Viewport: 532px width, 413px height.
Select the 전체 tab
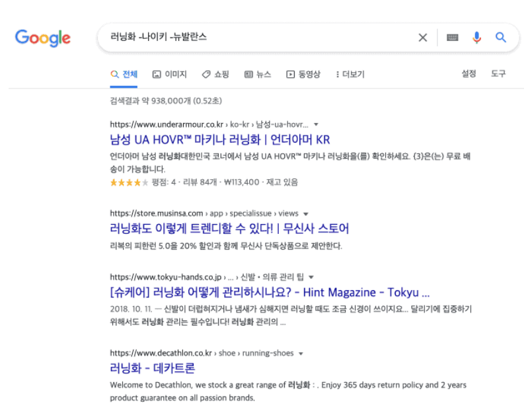[x=124, y=74]
